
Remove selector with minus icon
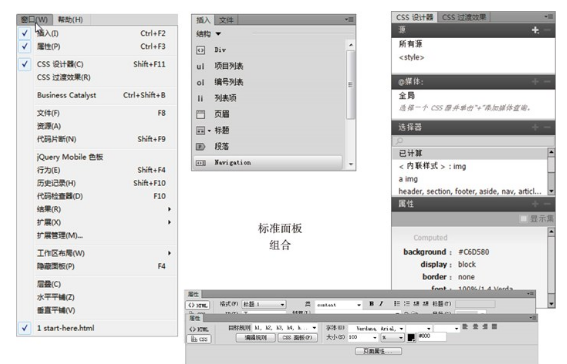tap(547, 127)
